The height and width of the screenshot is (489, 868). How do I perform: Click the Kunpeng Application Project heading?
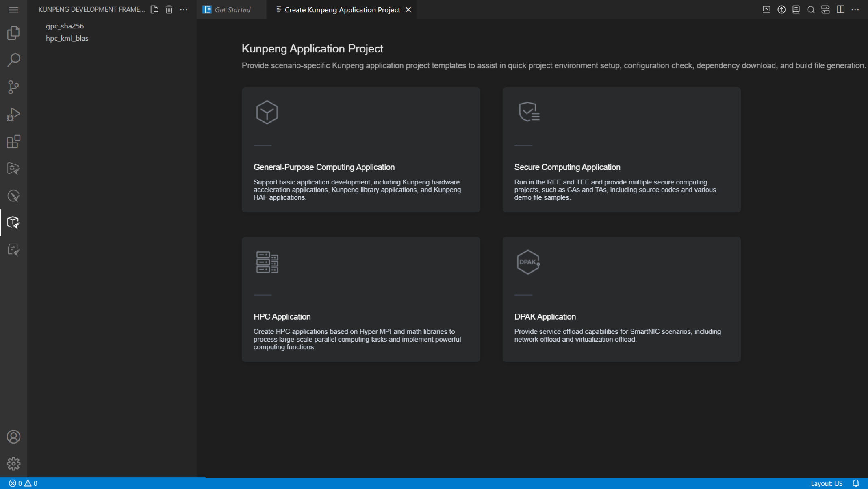[x=312, y=49]
